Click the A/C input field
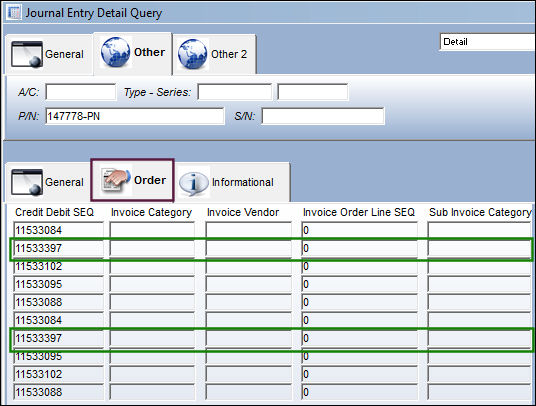This screenshot has width=536, height=406. point(81,92)
